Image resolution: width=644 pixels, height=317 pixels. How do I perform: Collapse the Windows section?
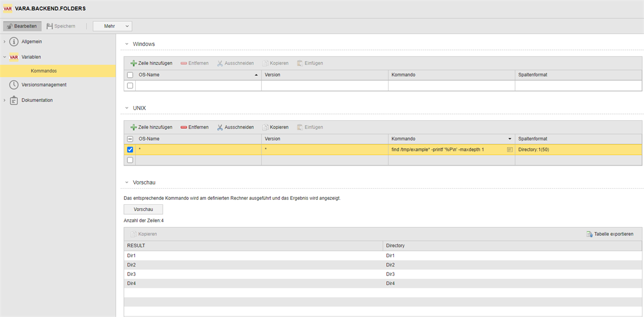click(x=127, y=44)
